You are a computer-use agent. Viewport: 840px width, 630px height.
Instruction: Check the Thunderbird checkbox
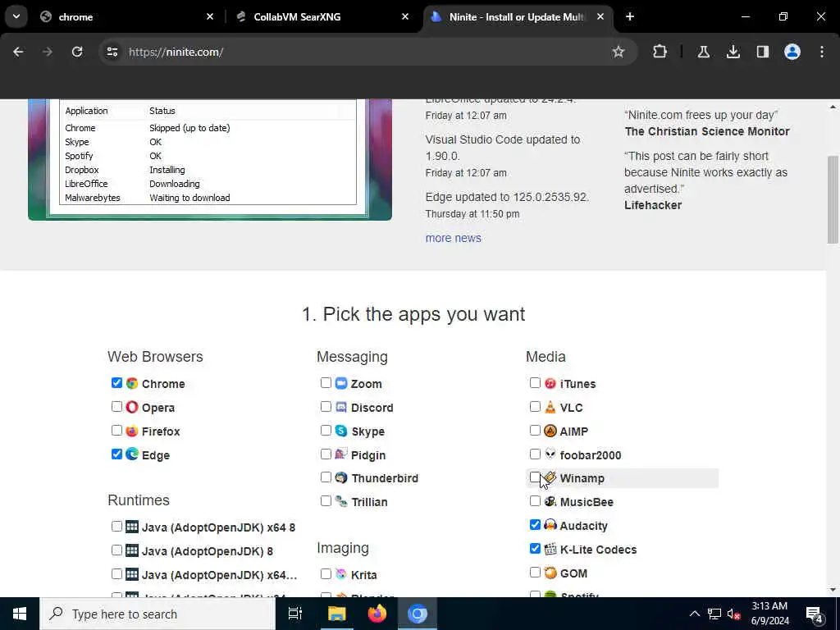(x=326, y=477)
